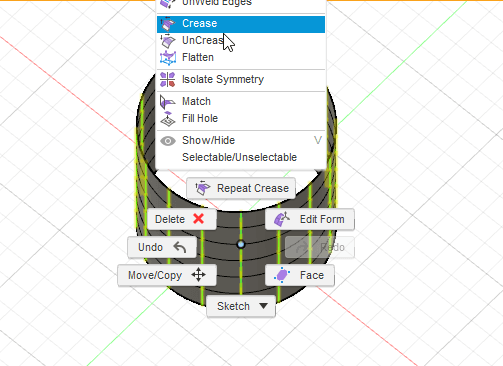Open the Sketch dropdown
The width and height of the screenshot is (503, 366).
pyautogui.click(x=241, y=306)
